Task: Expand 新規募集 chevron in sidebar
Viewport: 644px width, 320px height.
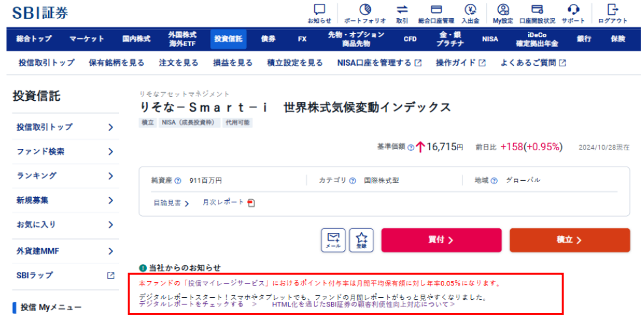Action: (x=111, y=200)
